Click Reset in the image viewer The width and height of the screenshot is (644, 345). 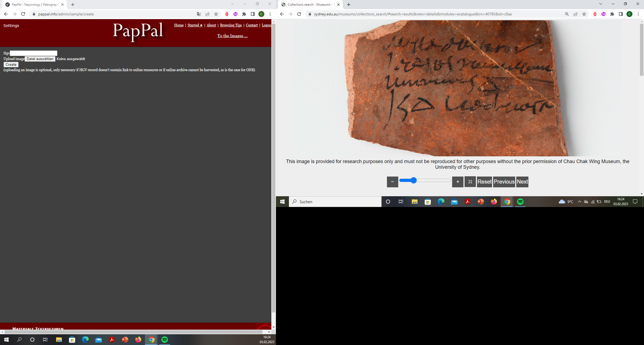tap(484, 182)
